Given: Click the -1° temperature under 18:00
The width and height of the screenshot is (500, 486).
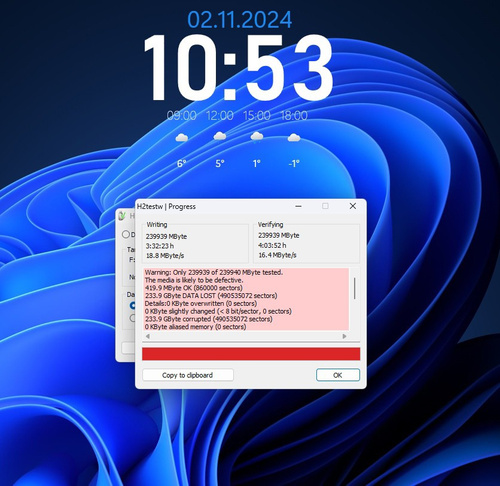Looking at the screenshot, I should tap(294, 164).
